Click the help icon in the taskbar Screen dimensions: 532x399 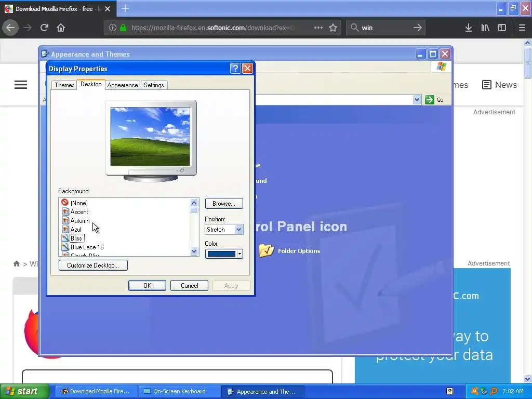point(449,392)
